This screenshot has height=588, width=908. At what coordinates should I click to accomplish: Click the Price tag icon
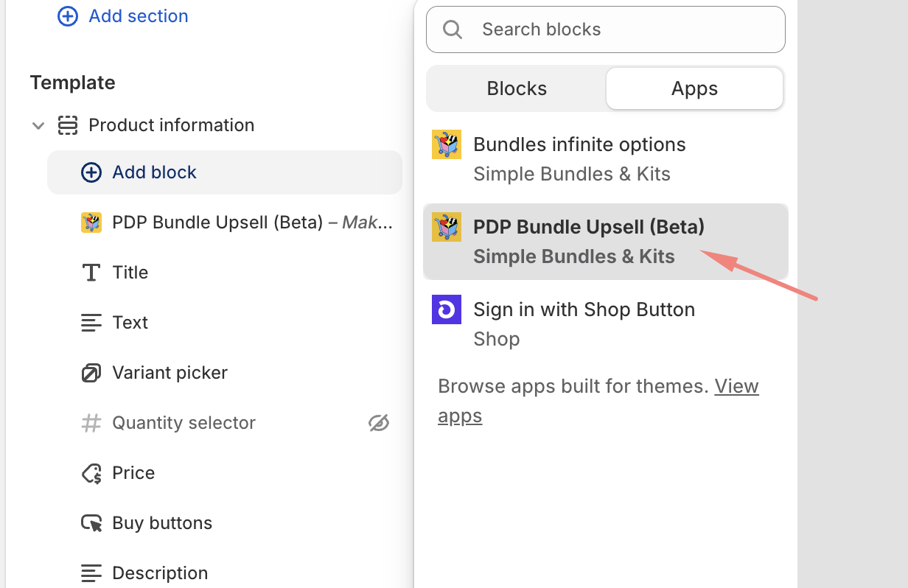[x=91, y=473]
